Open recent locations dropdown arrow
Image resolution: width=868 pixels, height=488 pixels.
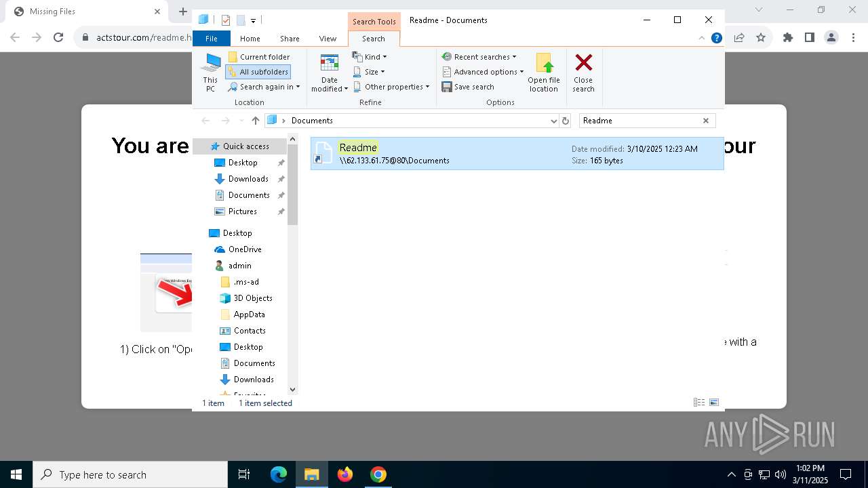(x=241, y=121)
